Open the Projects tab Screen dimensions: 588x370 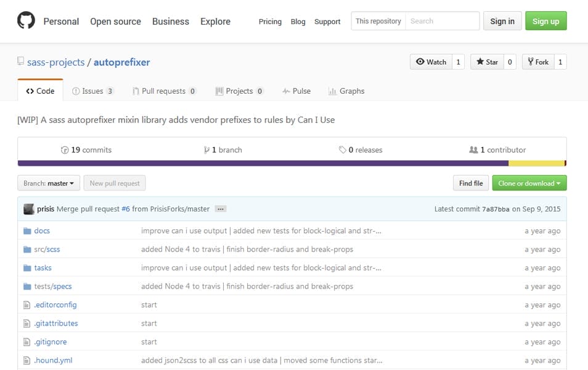coord(239,91)
